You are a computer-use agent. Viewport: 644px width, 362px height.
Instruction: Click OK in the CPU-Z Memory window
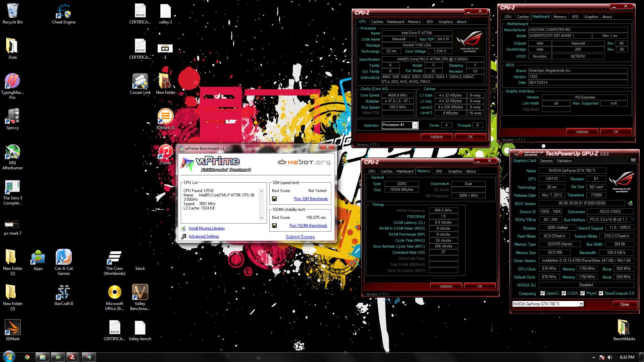pyautogui.click(x=480, y=286)
